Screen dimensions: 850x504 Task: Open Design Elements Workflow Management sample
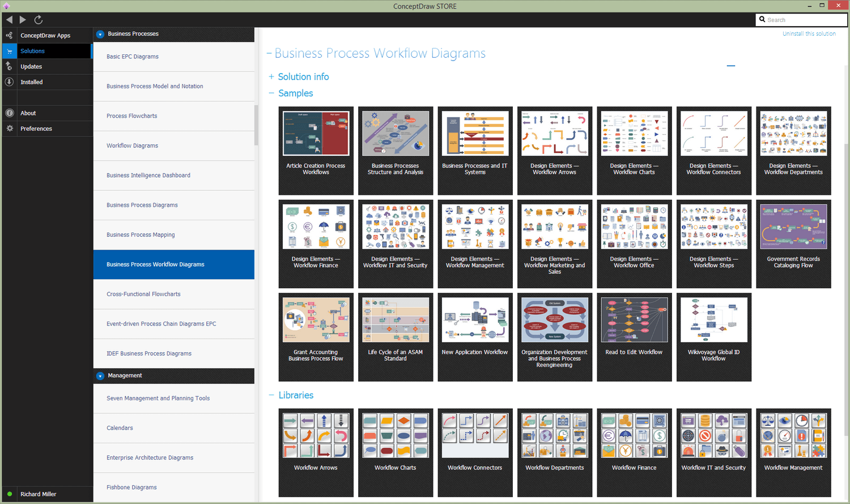point(475,244)
